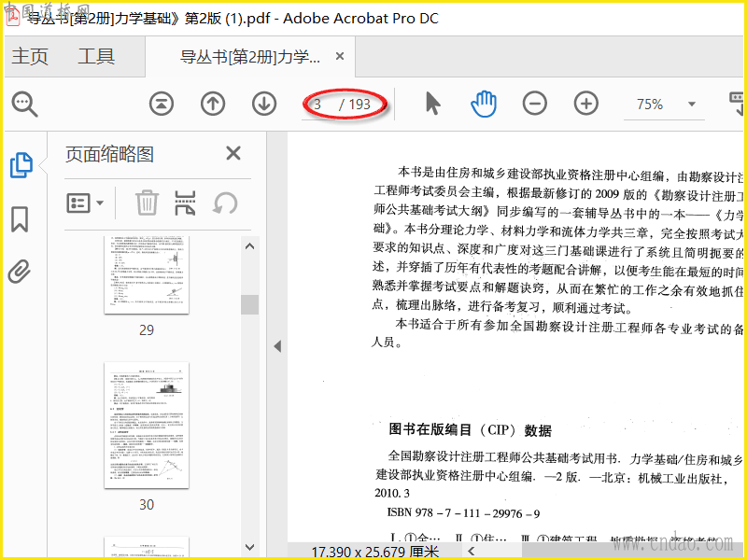Image resolution: width=747 pixels, height=560 pixels.
Task: Select page 29 thumbnail
Action: tap(147, 274)
